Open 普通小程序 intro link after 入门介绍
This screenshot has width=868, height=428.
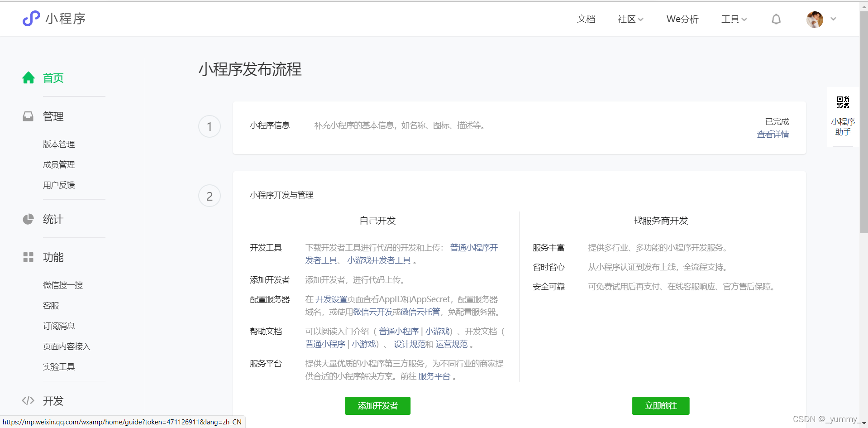coord(399,332)
